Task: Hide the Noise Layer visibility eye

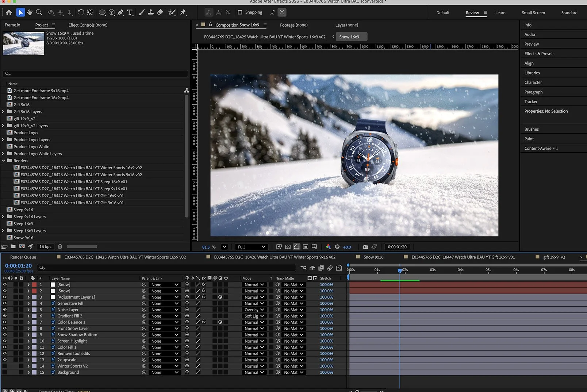Action: click(x=5, y=310)
